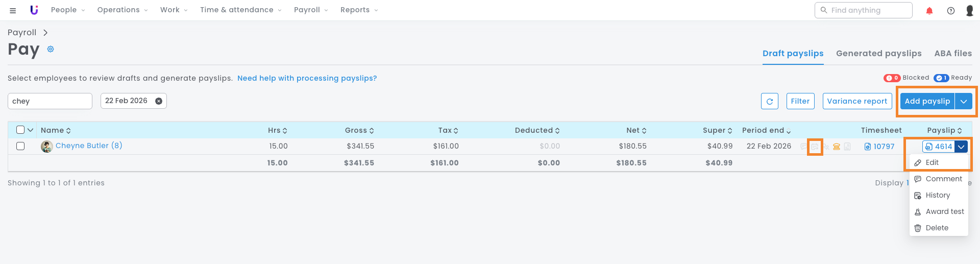Clear the 22 Feb 2026 date filter

159,101
